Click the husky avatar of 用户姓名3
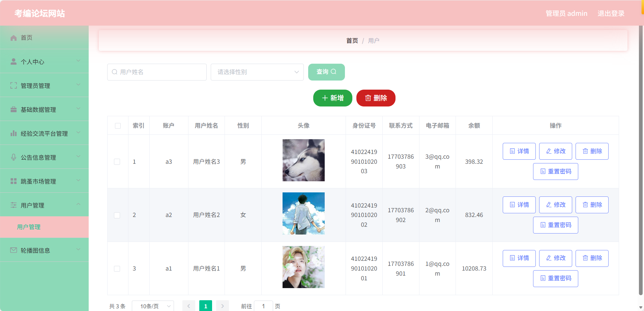The height and width of the screenshot is (311, 644). (303, 160)
